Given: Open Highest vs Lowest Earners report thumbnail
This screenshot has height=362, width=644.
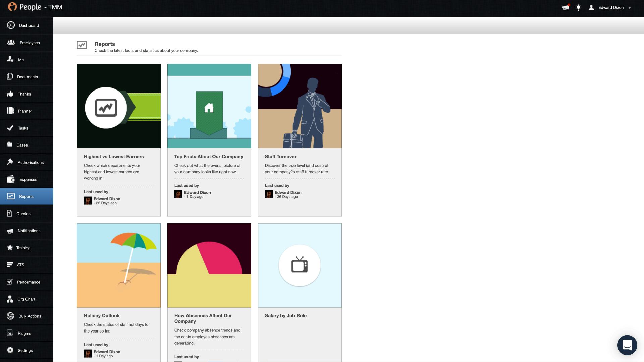Looking at the screenshot, I should pyautogui.click(x=119, y=106).
